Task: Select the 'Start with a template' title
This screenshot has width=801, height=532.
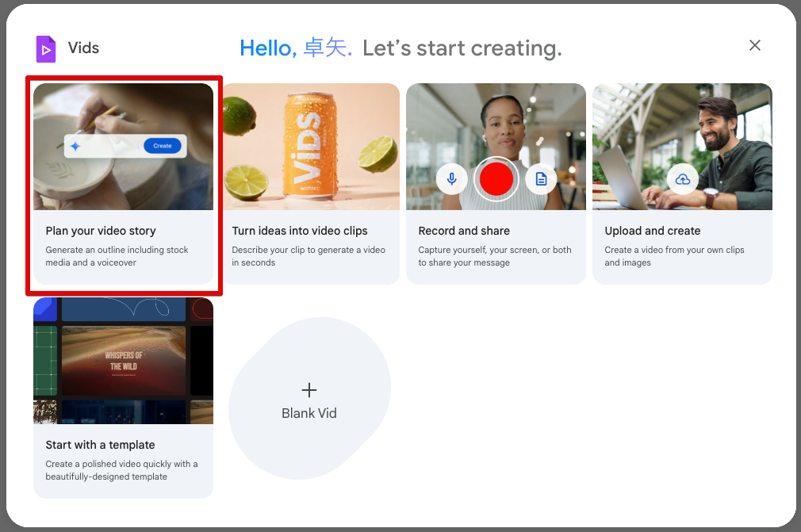Action: [x=100, y=445]
